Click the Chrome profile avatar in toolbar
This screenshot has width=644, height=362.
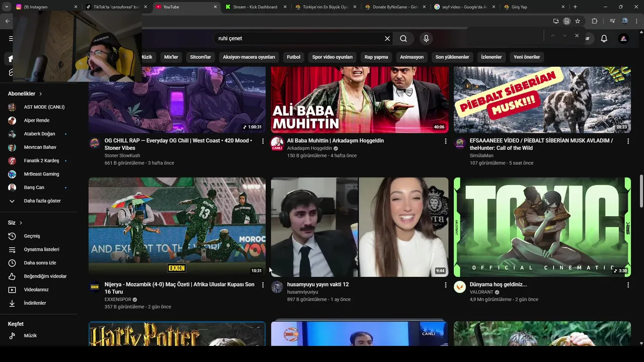tap(625, 21)
